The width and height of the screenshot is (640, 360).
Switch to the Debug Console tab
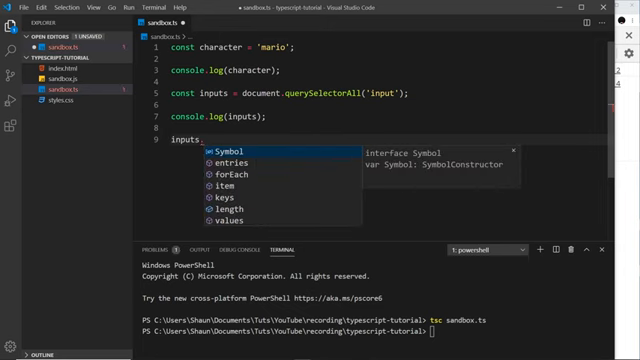coord(240,250)
